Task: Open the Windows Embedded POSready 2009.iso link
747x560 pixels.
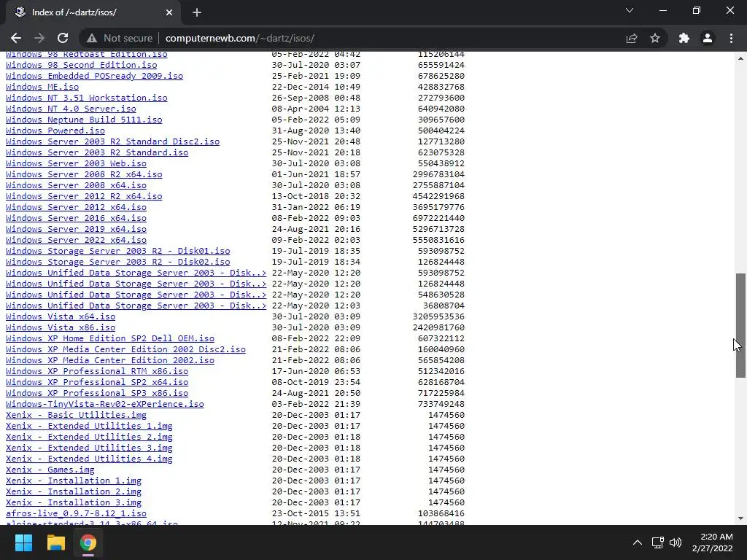Action: click(94, 76)
